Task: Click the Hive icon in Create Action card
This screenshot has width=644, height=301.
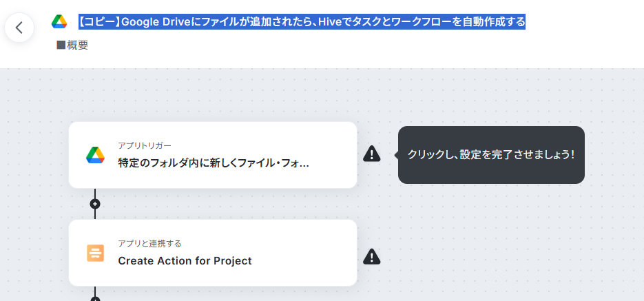Action: point(95,253)
